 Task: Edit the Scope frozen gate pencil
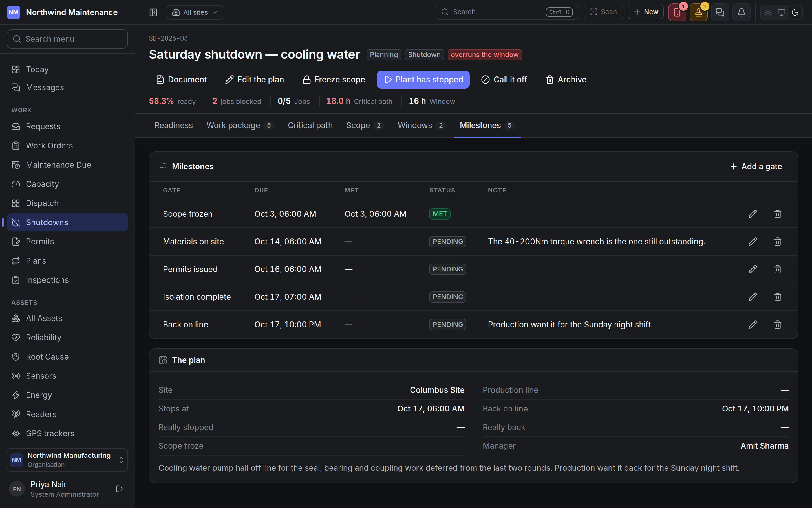coord(753,214)
